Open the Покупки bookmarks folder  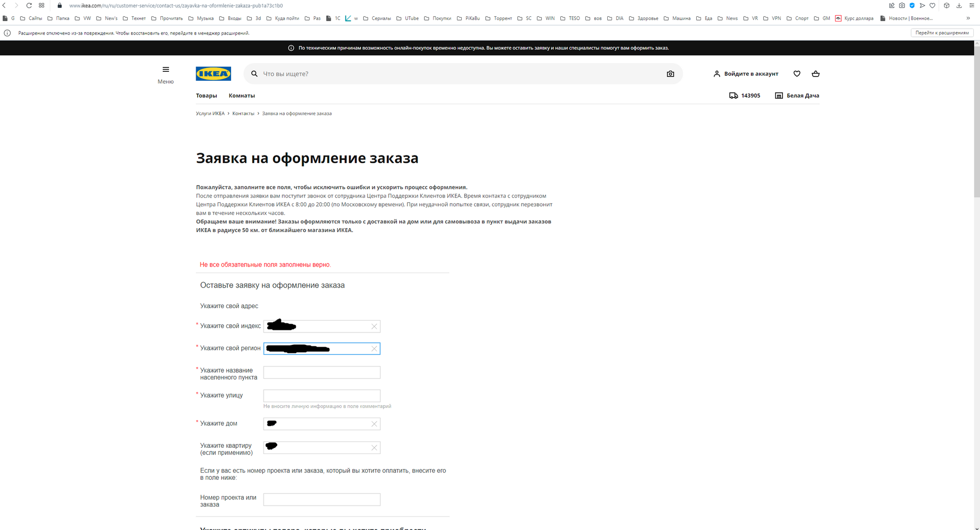[x=438, y=18]
